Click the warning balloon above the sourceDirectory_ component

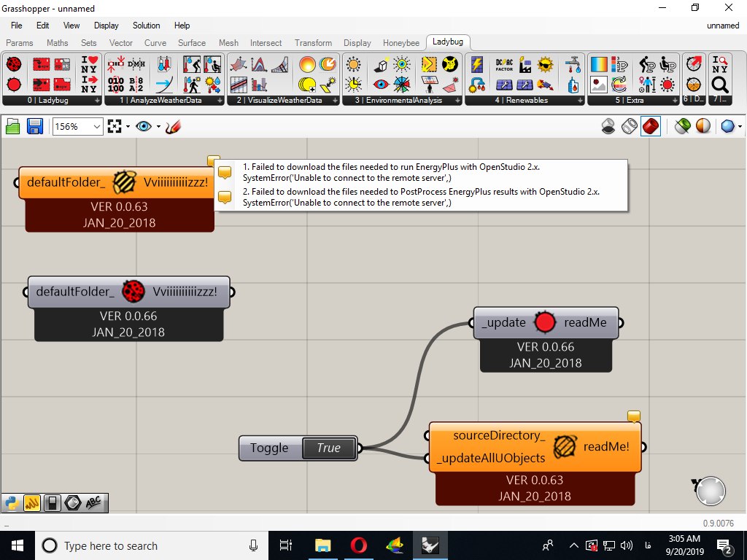[634, 416]
